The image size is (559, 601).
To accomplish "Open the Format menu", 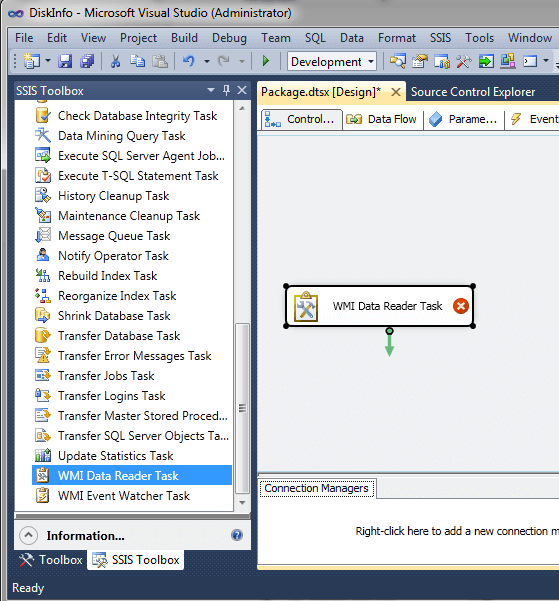I will point(397,38).
